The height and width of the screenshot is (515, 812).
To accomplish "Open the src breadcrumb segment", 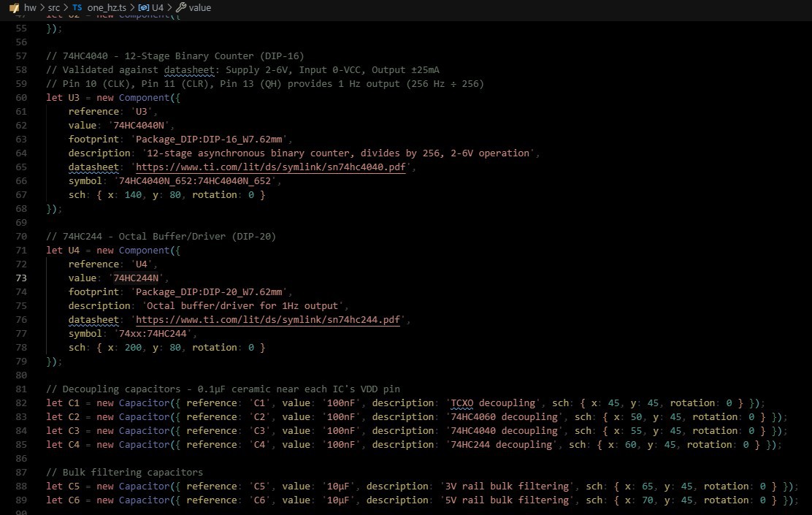I will coord(54,7).
